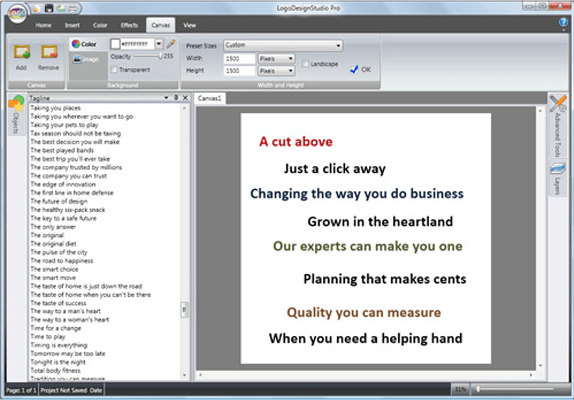Close the Tagline panel

coord(185,98)
